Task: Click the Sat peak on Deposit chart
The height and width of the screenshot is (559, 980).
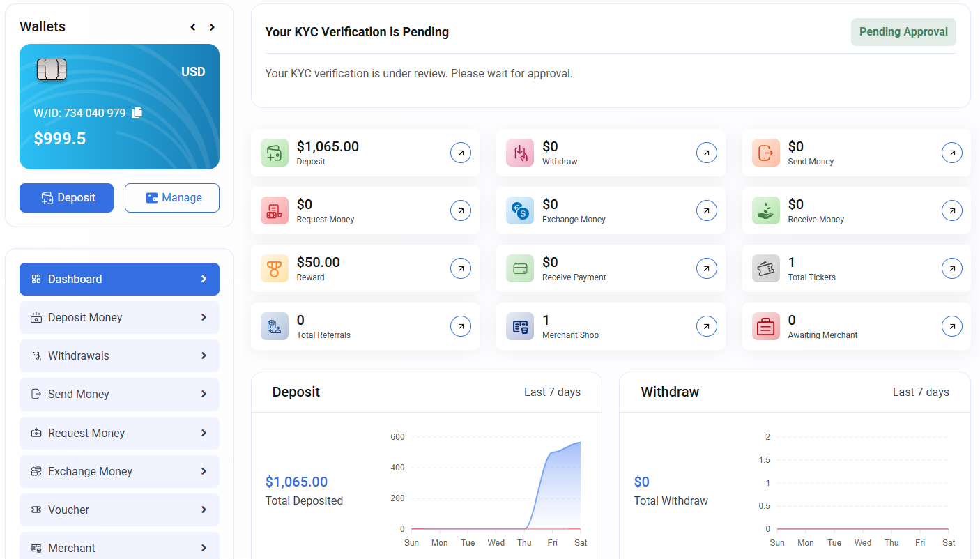Action: (580, 442)
